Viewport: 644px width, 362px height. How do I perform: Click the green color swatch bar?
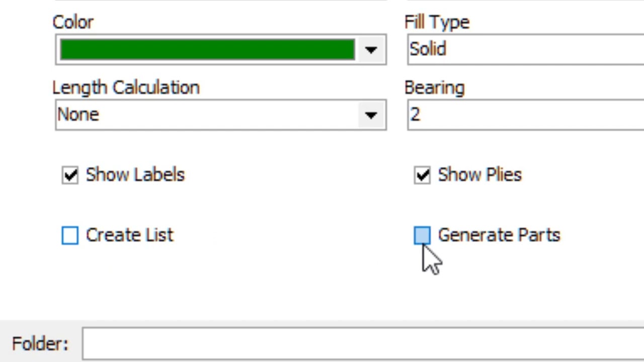(x=207, y=50)
